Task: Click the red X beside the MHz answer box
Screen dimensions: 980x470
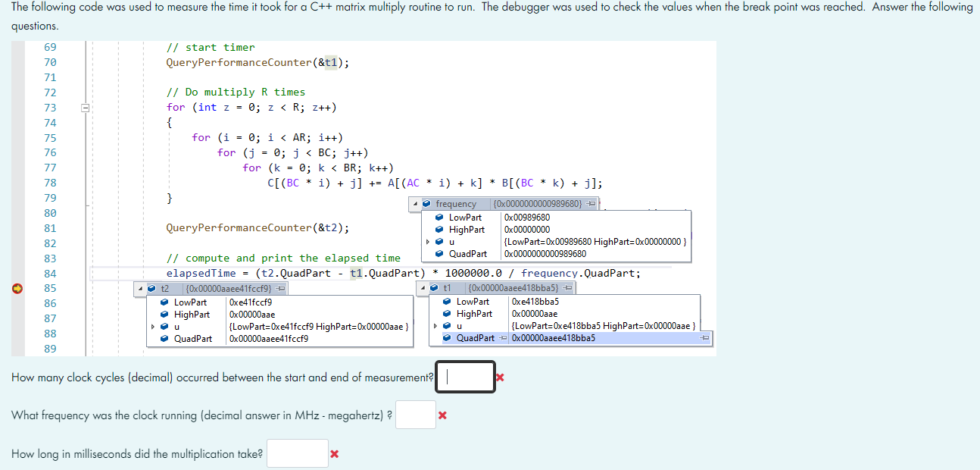Action: click(442, 415)
